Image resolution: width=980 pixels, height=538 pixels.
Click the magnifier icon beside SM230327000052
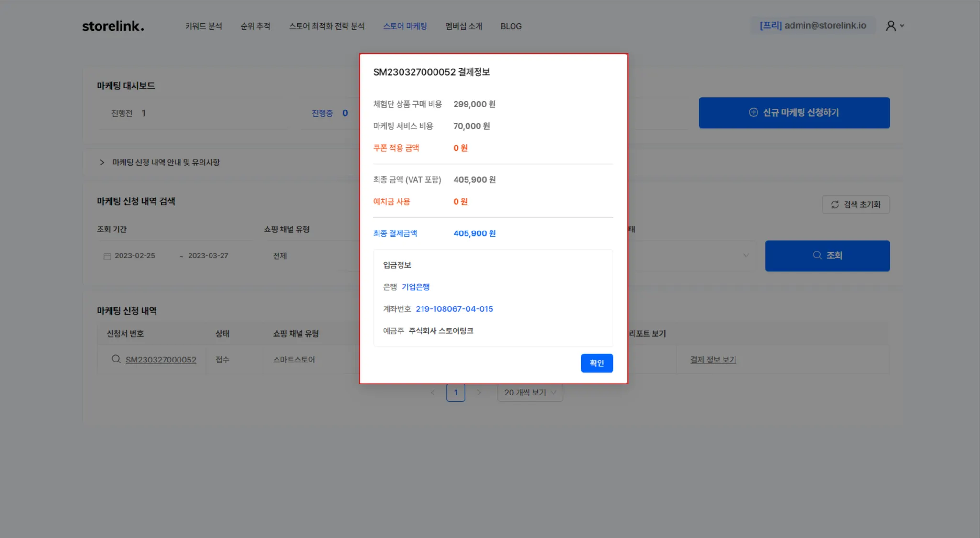116,359
